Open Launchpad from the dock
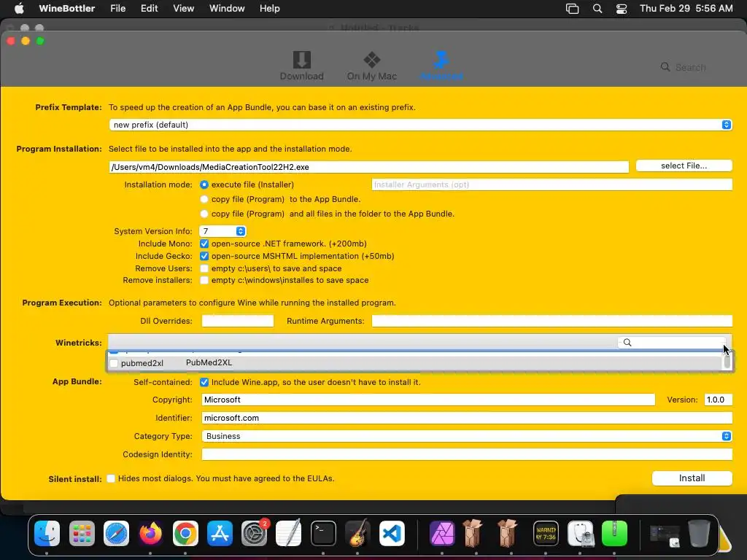 tap(82, 533)
